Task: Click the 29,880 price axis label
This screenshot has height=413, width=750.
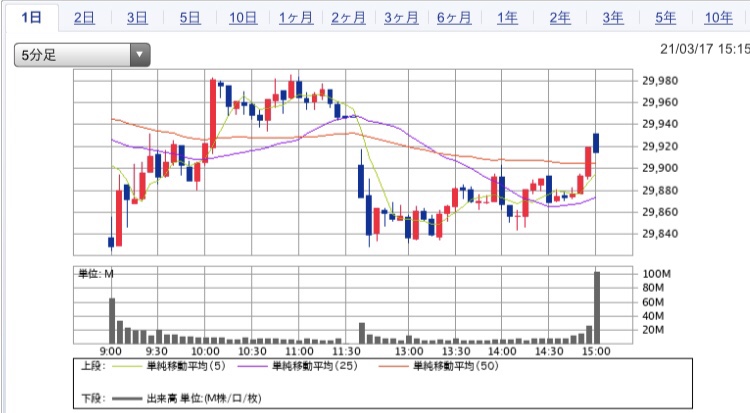Action: tap(660, 190)
